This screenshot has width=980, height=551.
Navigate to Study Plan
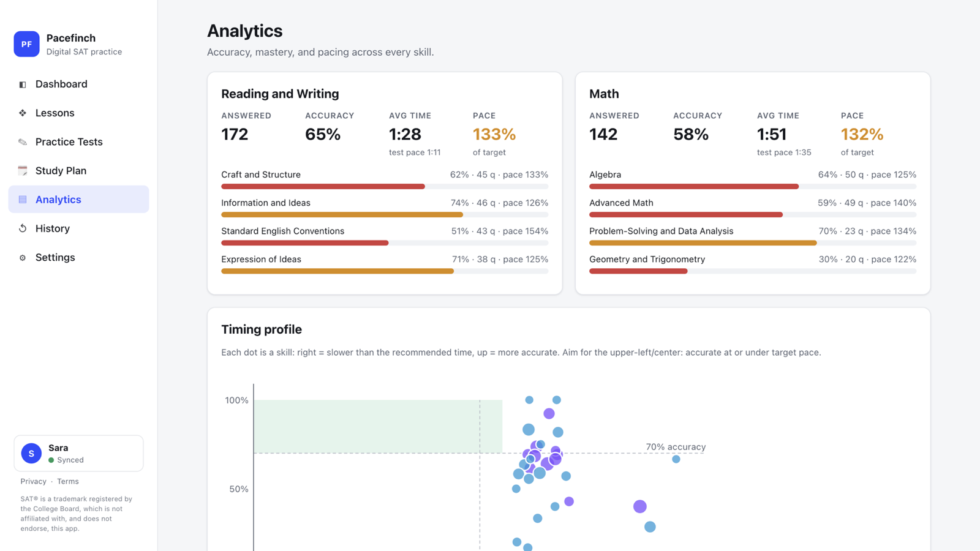(78, 170)
